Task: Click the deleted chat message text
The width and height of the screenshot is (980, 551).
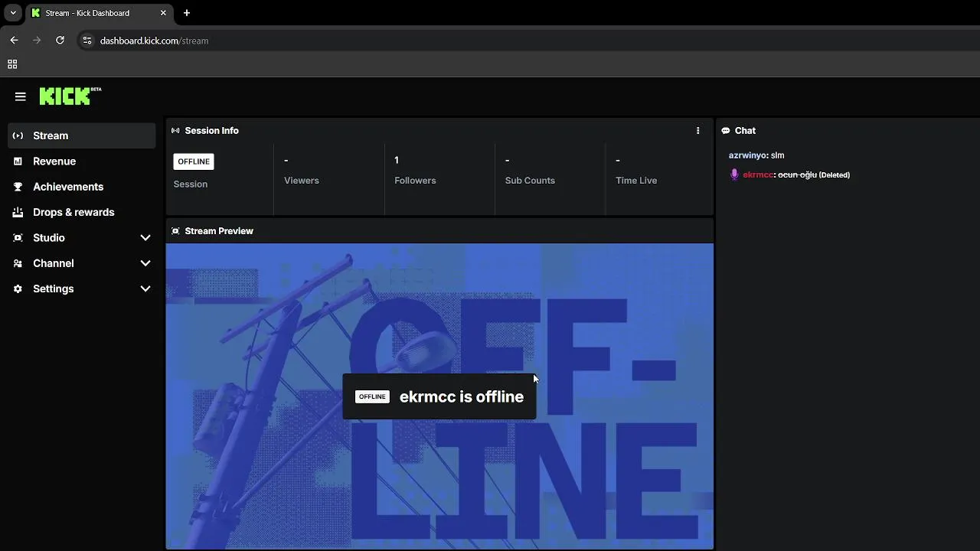Action: pyautogui.click(x=798, y=175)
